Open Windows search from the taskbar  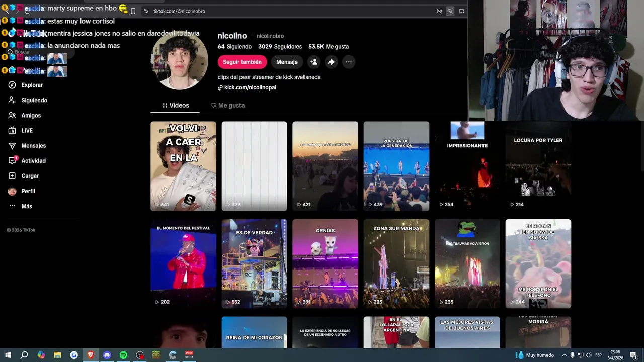[24, 355]
